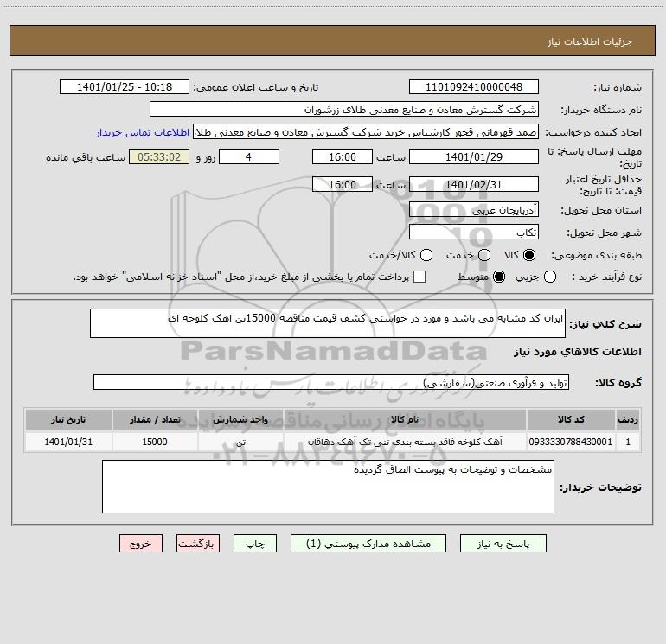This screenshot has height=644, width=666.
Task: Click the delivery city field تکاب
Action: tap(474, 232)
